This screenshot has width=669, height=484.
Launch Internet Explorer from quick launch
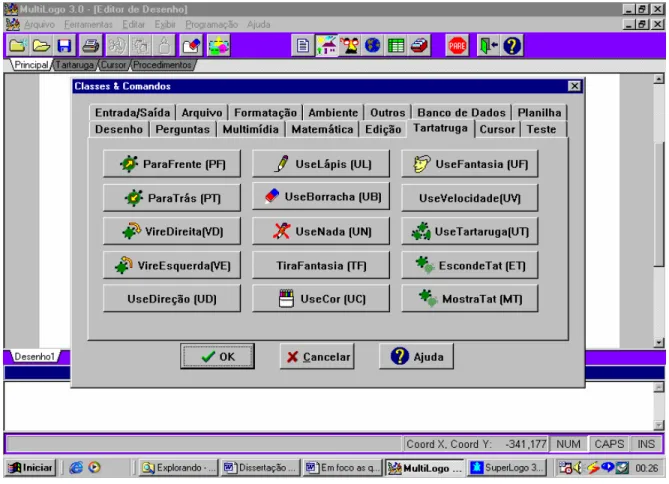(x=76, y=468)
